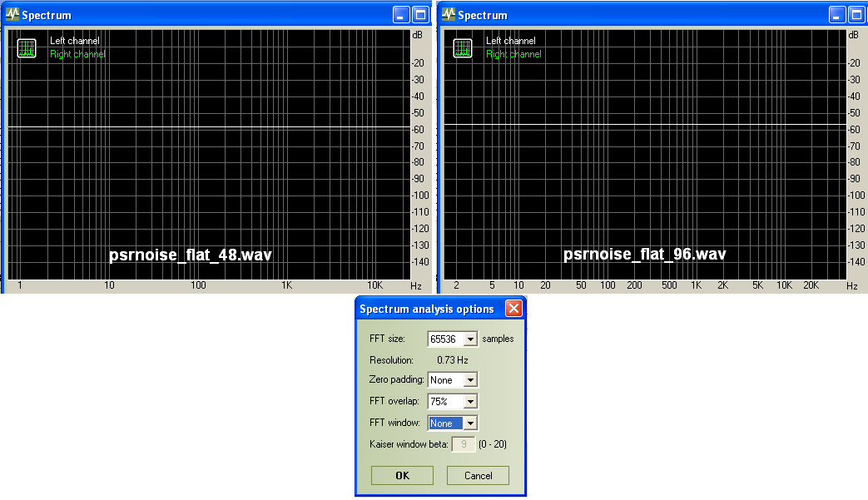
Task: Click the 20K axis label in right window
Action: [811, 285]
